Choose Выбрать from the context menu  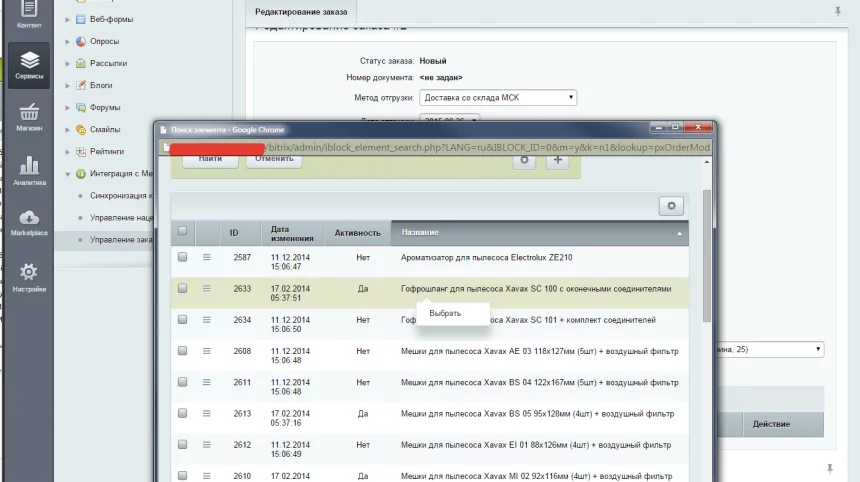tap(445, 313)
